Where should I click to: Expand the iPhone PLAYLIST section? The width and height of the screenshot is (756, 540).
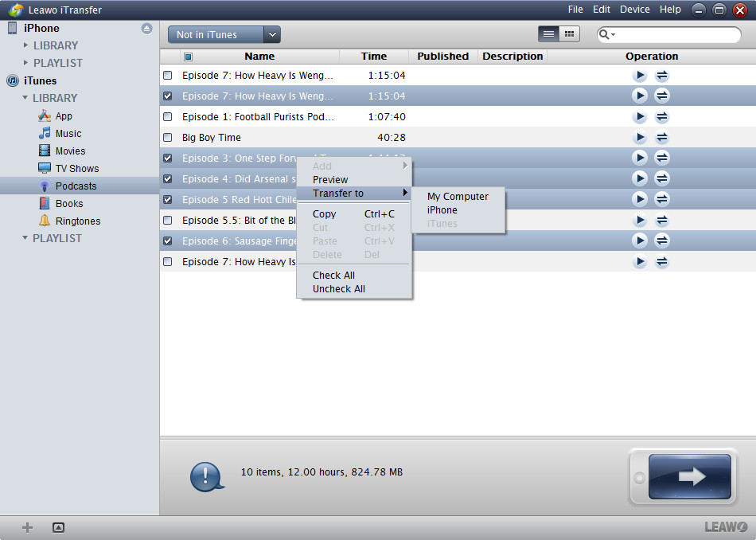click(26, 63)
